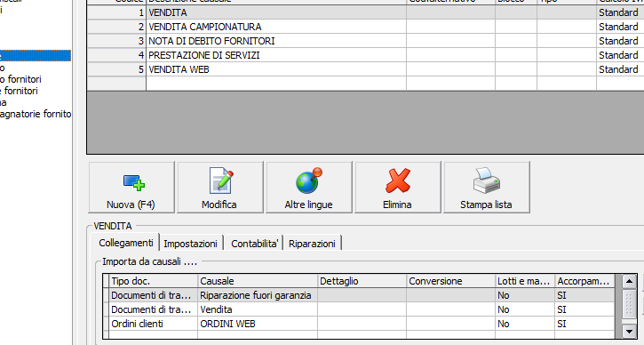Select the 'agnatorie fornito' tree item
The height and width of the screenshot is (345, 644).
tap(36, 114)
